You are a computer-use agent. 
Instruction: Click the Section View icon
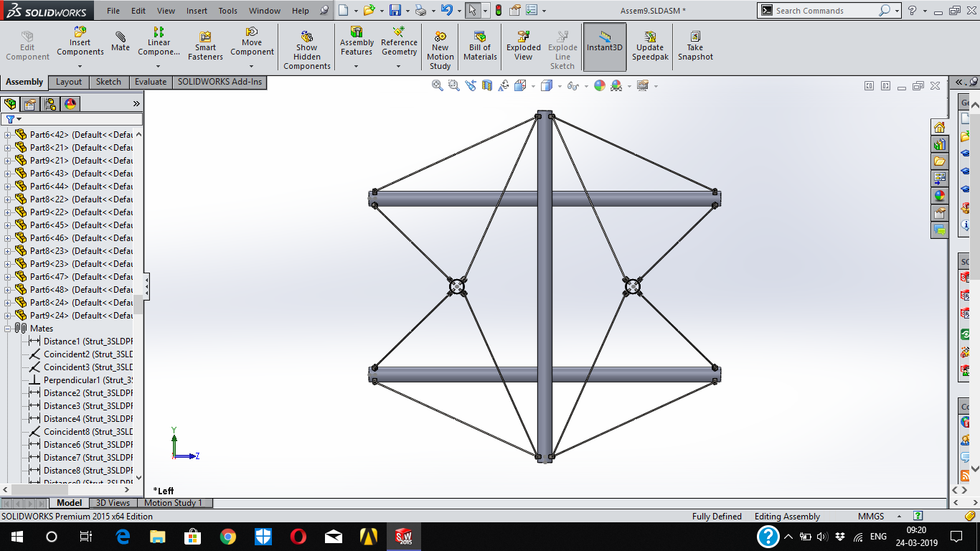(487, 85)
